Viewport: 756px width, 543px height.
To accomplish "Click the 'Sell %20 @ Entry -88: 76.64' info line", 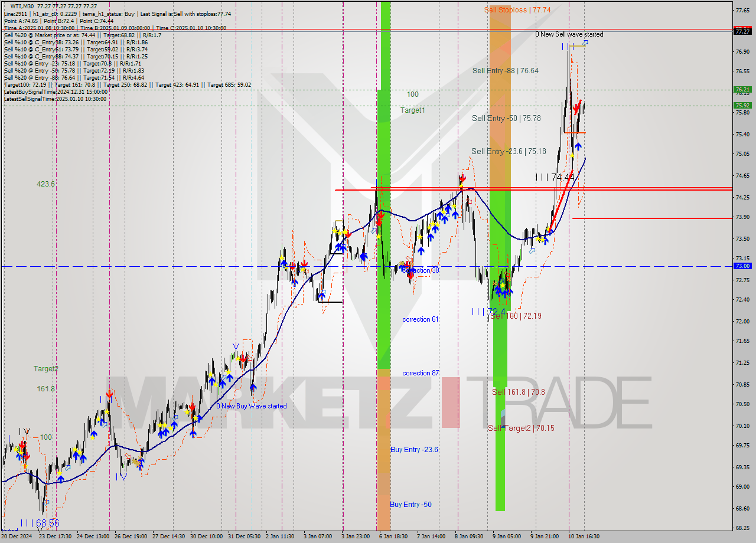I will pos(74,78).
